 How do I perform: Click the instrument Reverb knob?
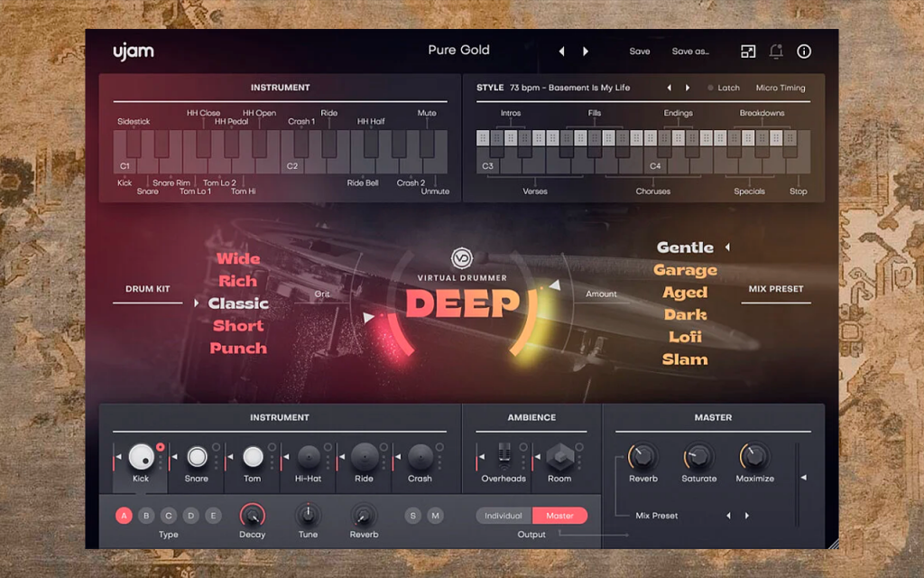364,516
